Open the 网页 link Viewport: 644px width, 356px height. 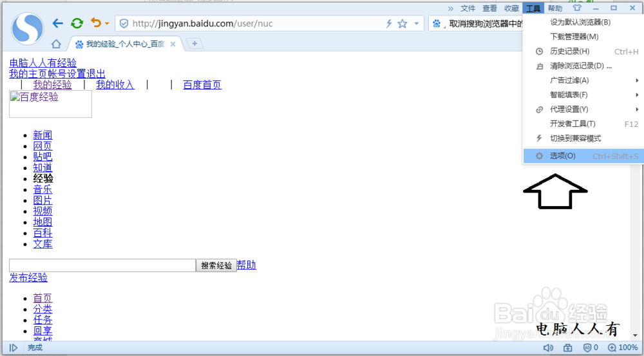[x=43, y=146]
